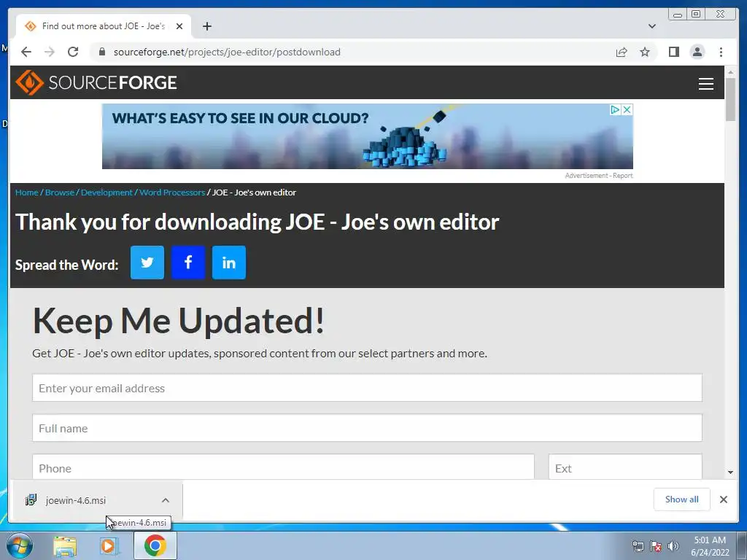Image resolution: width=747 pixels, height=560 pixels.
Task: Click the address bar URL
Action: (x=227, y=52)
